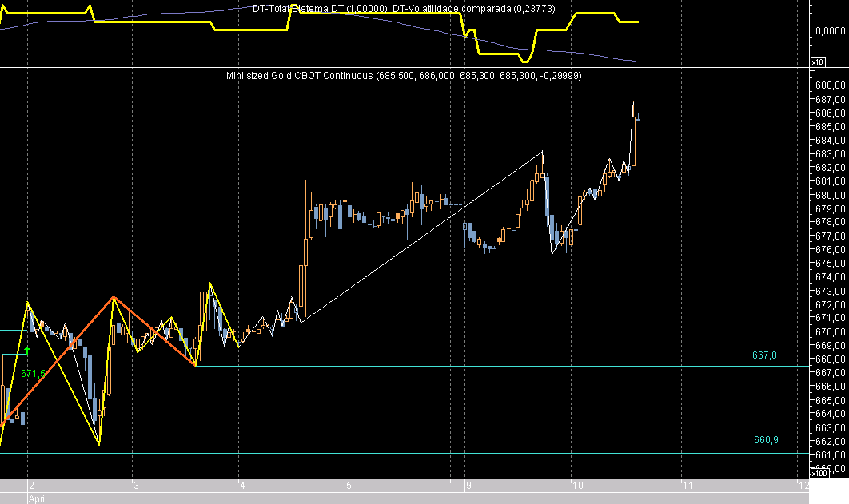The height and width of the screenshot is (504, 849).
Task: Click the 667,00 price axis label
Action: 831,373
